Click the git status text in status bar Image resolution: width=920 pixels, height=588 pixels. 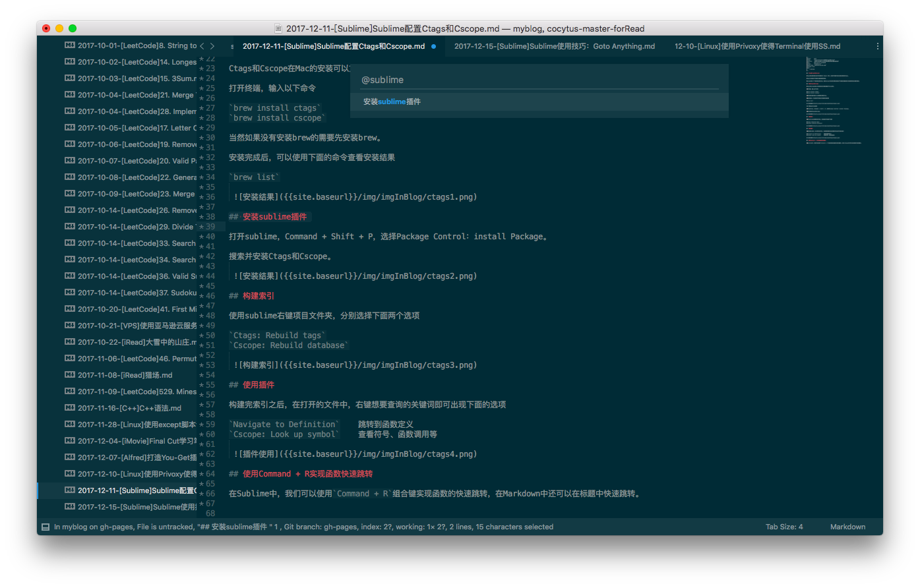pyautogui.click(x=303, y=527)
